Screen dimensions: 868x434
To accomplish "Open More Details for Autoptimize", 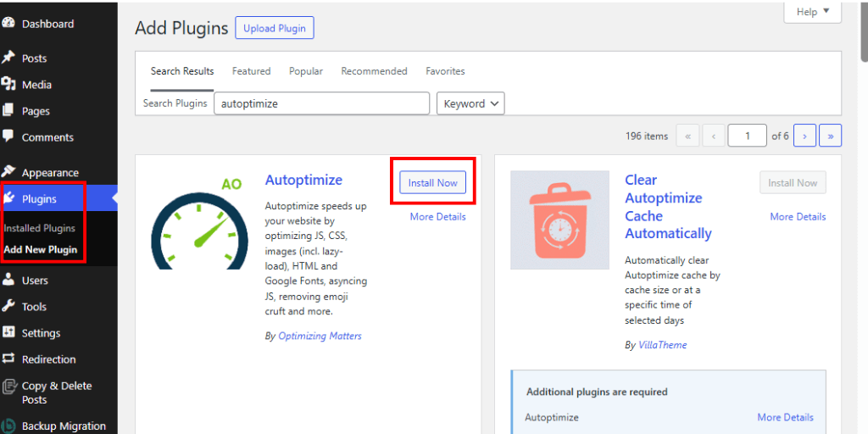I will 438,217.
